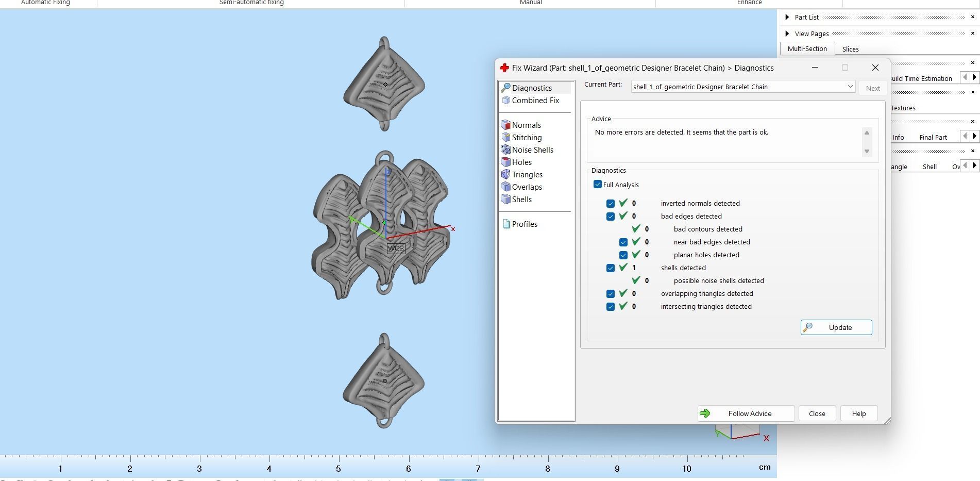Switch to the Info tab

coord(898,138)
